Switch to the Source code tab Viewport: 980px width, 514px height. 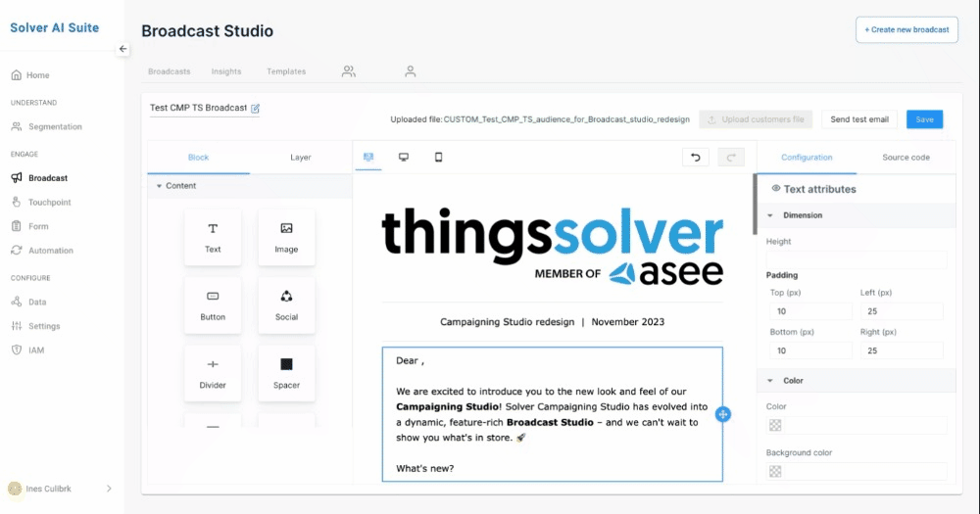[x=906, y=158]
